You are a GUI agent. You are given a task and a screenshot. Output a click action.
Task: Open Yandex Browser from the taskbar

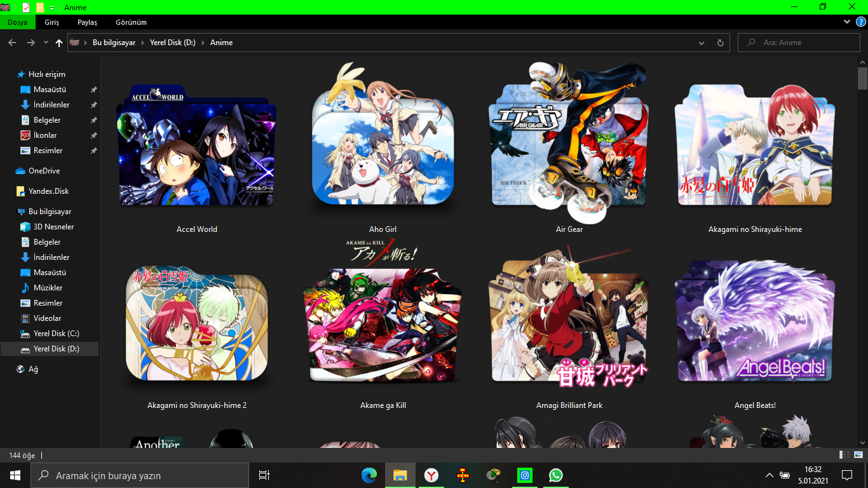(x=431, y=475)
